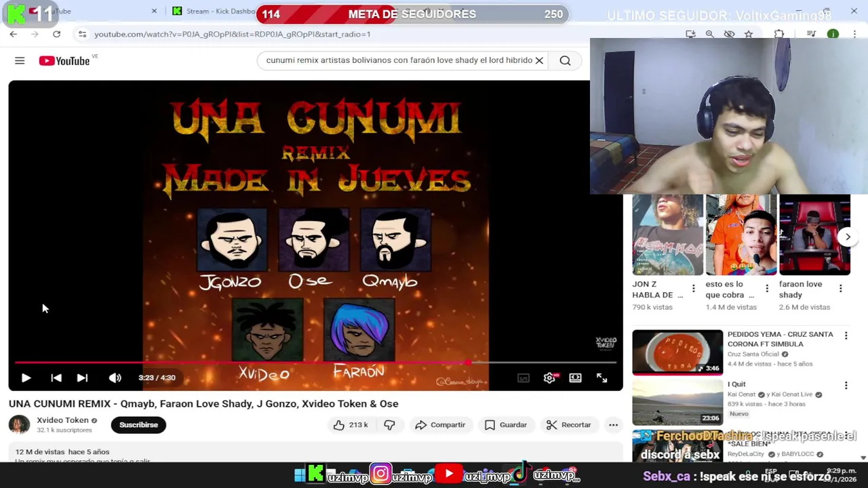Open the browser zoom magnifier icon
Image resolution: width=868 pixels, height=488 pixels.
(709, 34)
